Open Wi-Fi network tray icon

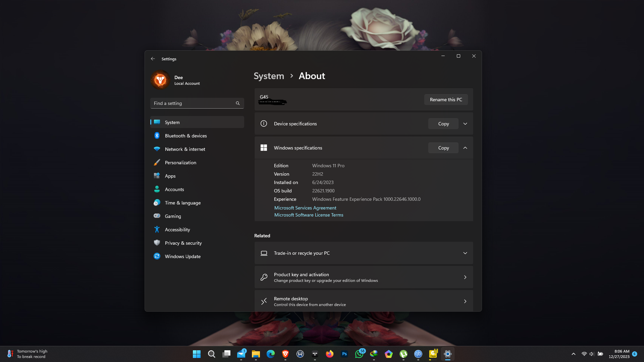(584, 354)
